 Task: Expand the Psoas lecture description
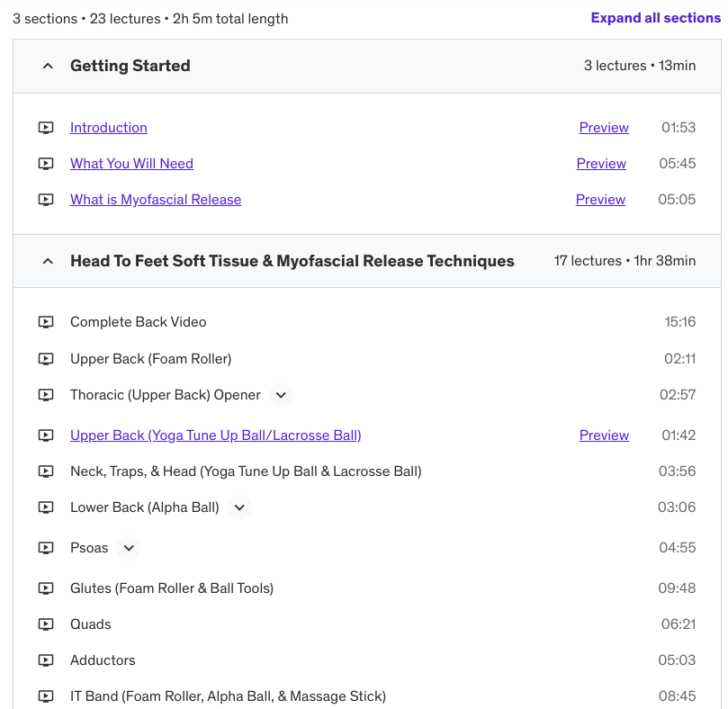click(129, 548)
